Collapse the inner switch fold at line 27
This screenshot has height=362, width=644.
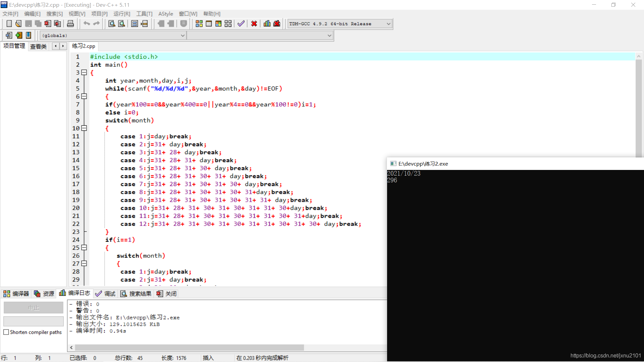point(84,263)
